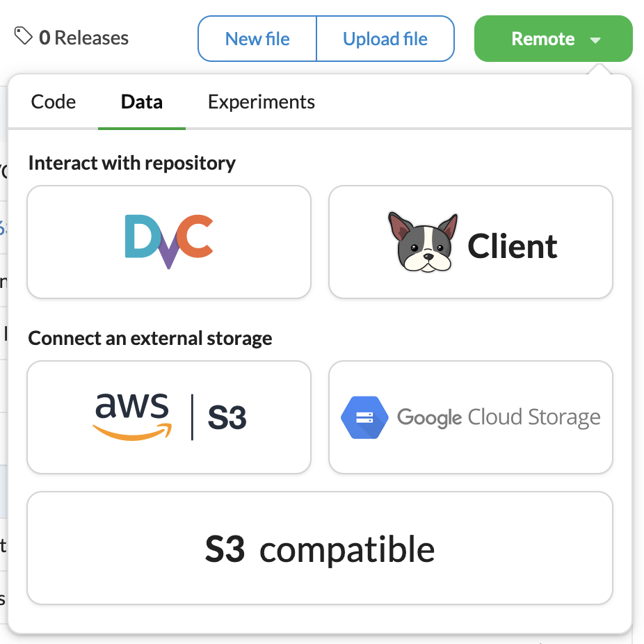Viewport: 644px width, 644px height.
Task: Create a New file
Action: tap(257, 39)
